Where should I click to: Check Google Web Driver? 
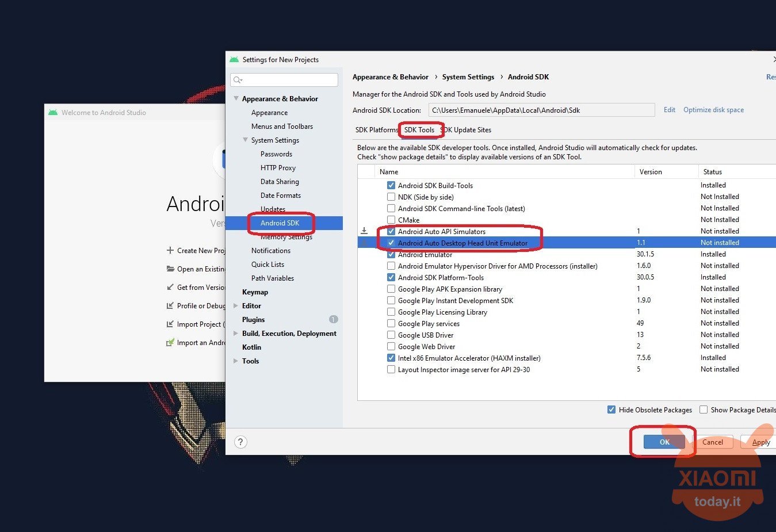[391, 346]
